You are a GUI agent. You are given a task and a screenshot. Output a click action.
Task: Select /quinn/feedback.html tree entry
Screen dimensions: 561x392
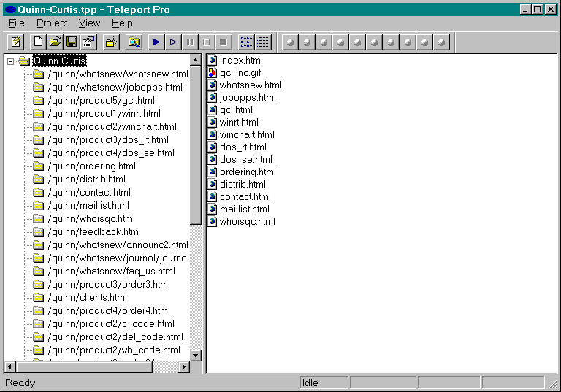pos(94,231)
